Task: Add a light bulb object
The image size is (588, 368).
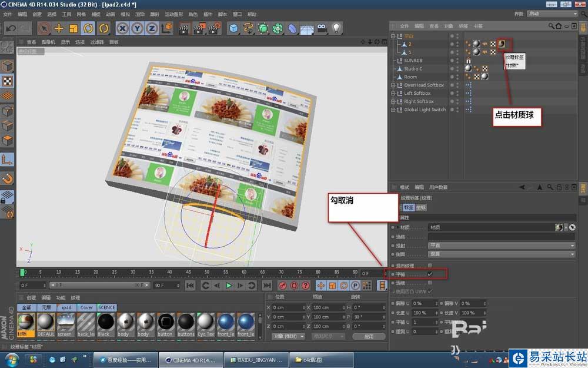Action: coord(336,28)
